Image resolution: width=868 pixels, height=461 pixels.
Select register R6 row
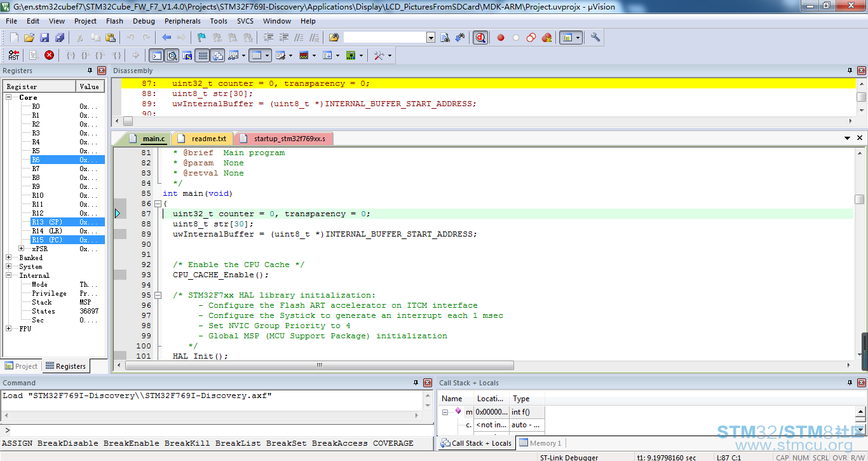tap(68, 160)
